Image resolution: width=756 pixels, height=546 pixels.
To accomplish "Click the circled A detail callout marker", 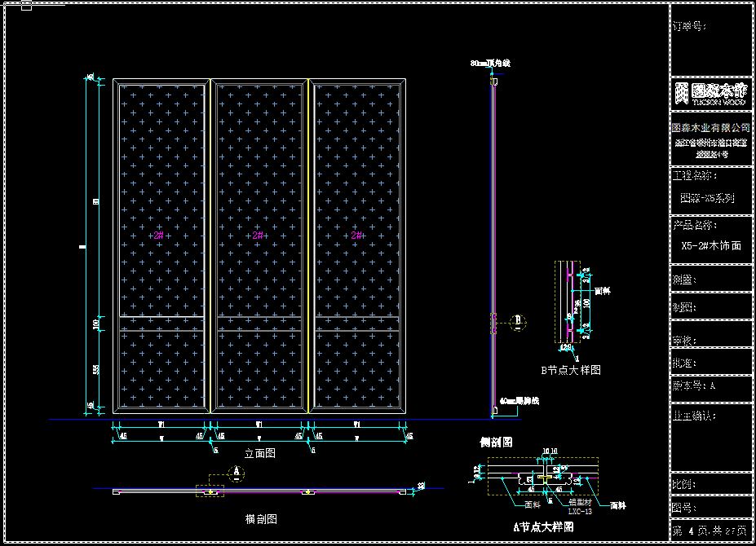I will pyautogui.click(x=237, y=472).
